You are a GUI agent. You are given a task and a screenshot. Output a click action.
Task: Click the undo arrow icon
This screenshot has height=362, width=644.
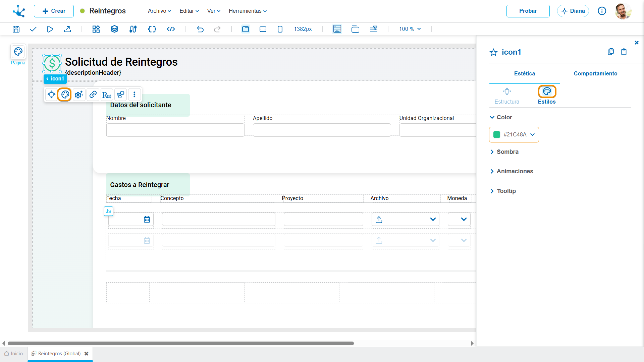[x=200, y=29]
